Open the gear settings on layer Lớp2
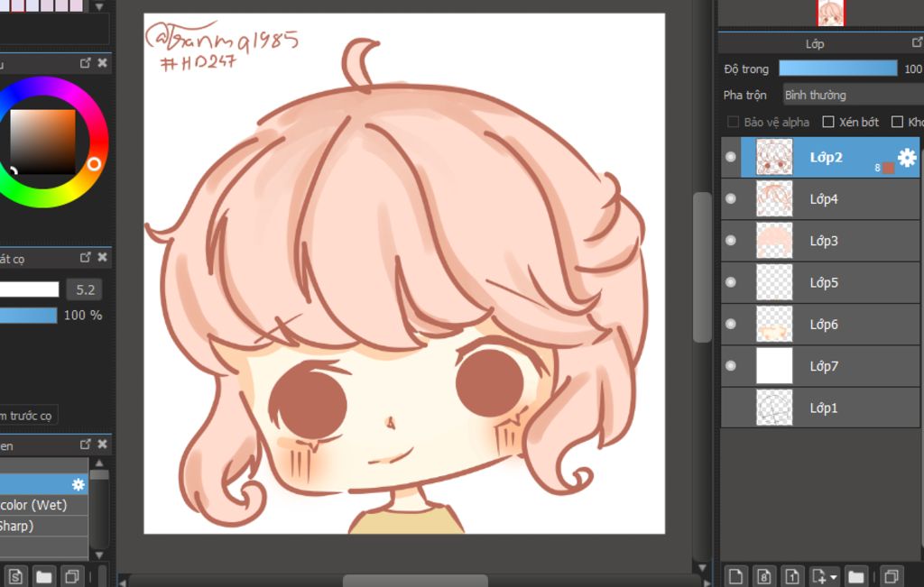The image size is (924, 587). [907, 157]
